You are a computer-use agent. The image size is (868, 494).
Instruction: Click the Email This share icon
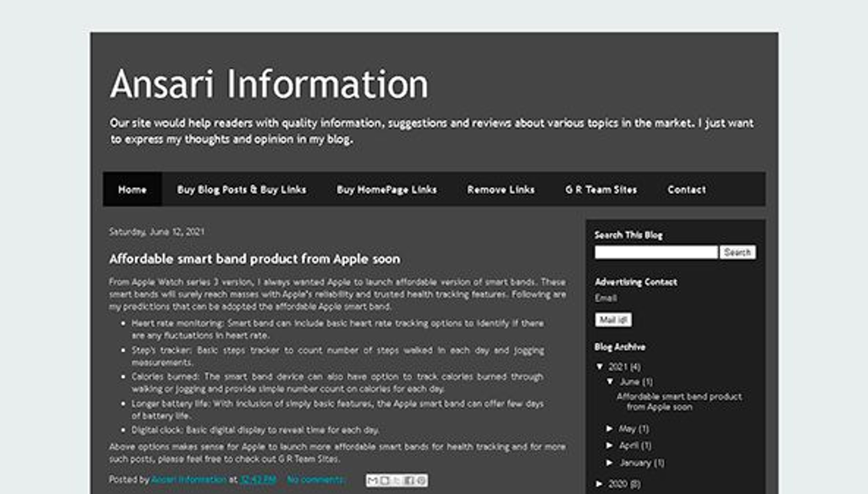coord(373,480)
